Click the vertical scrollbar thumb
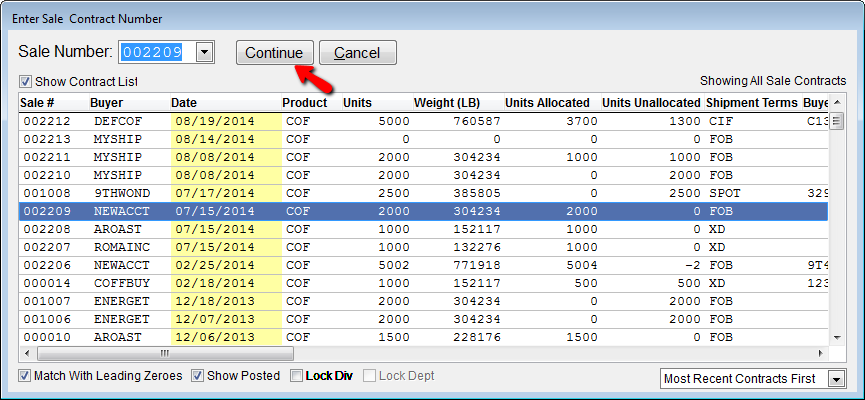 (837, 120)
